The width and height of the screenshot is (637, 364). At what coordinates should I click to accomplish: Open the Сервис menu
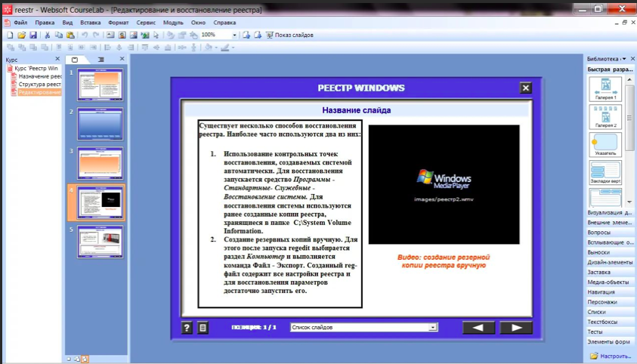pyautogui.click(x=146, y=23)
